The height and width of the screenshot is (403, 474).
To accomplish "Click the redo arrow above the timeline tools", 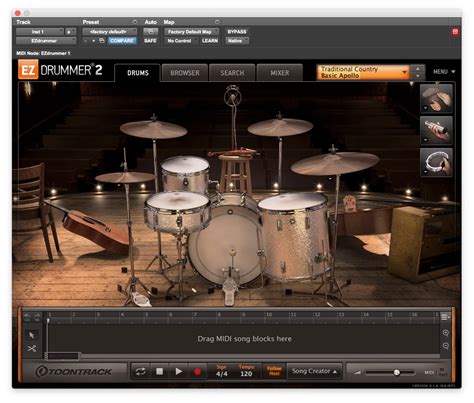I will click(x=37, y=317).
